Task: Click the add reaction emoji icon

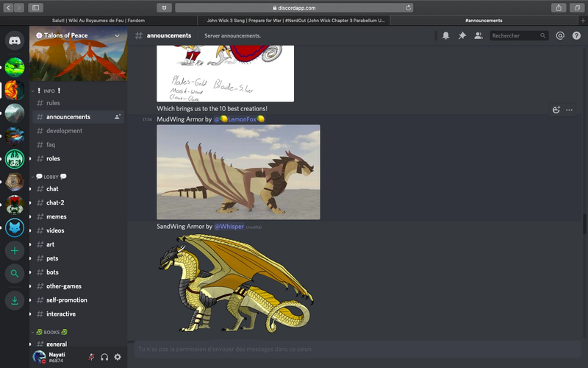Action: (x=556, y=110)
